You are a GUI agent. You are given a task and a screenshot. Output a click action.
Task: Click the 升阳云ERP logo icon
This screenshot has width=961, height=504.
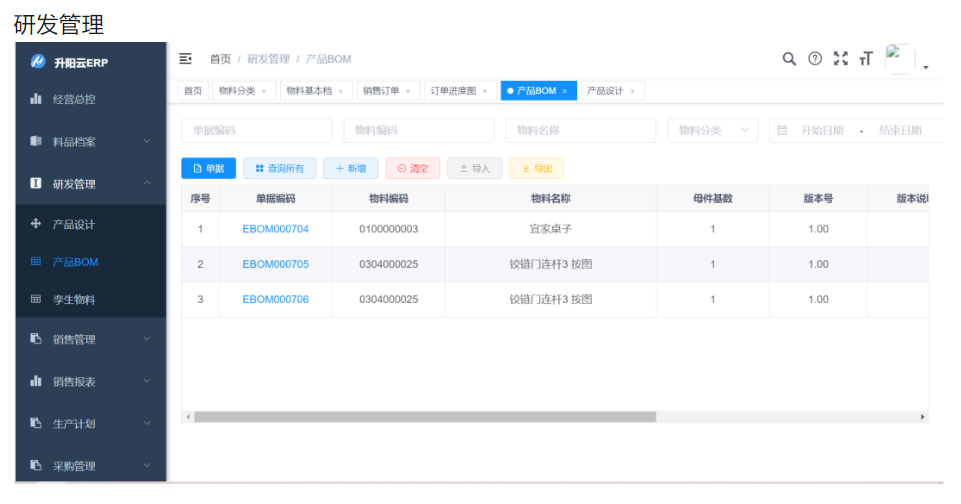tap(38, 62)
